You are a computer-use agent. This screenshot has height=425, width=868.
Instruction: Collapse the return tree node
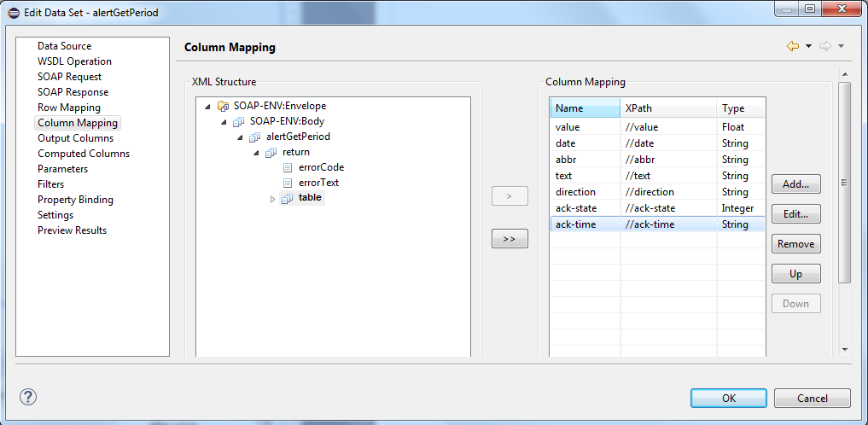[257, 153]
